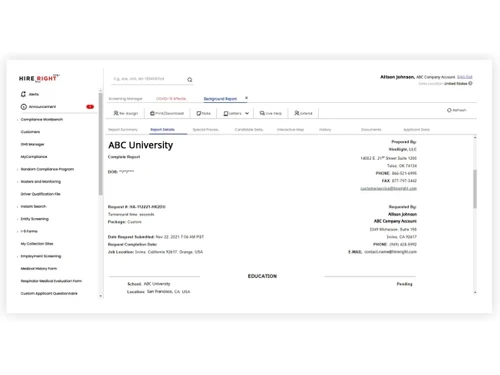Select the Report Details tab
This screenshot has height=375, width=500.
(162, 130)
